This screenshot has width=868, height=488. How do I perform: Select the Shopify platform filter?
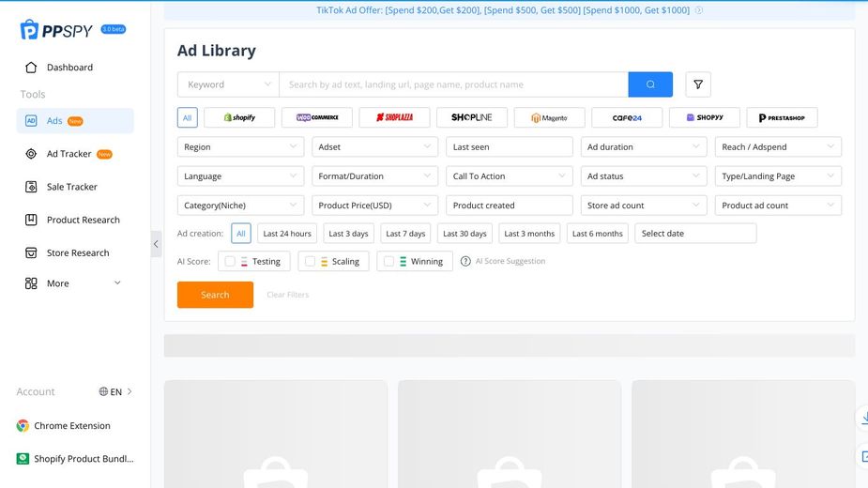pos(239,117)
